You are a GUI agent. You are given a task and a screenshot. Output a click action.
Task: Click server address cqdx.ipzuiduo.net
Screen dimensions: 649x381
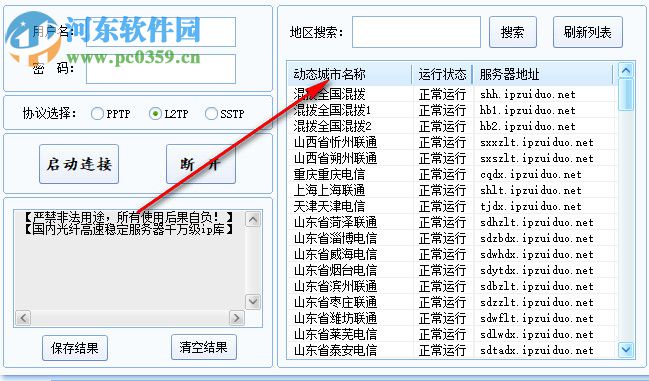(x=531, y=175)
